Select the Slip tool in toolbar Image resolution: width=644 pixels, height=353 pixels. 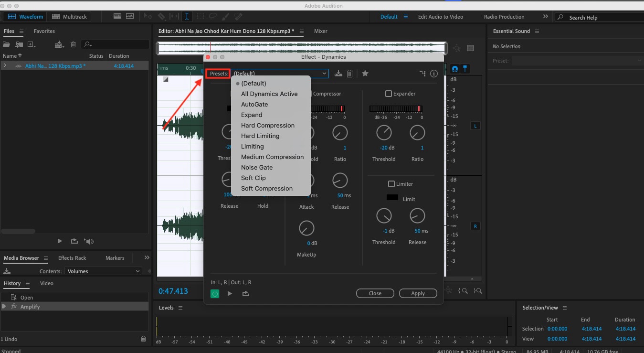[174, 16]
